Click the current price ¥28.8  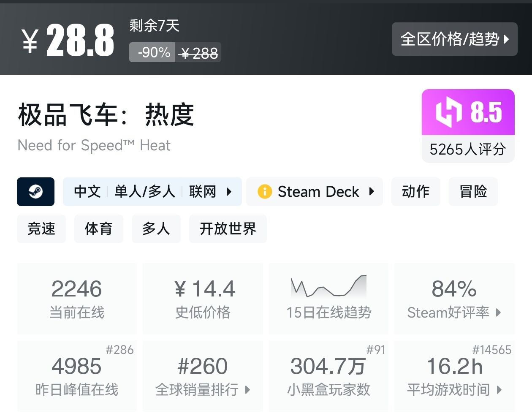coord(68,40)
